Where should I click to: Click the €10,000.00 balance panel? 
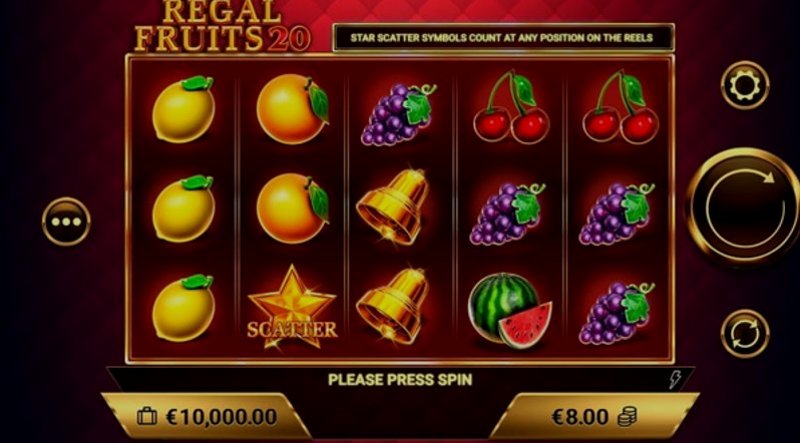pos(207,416)
